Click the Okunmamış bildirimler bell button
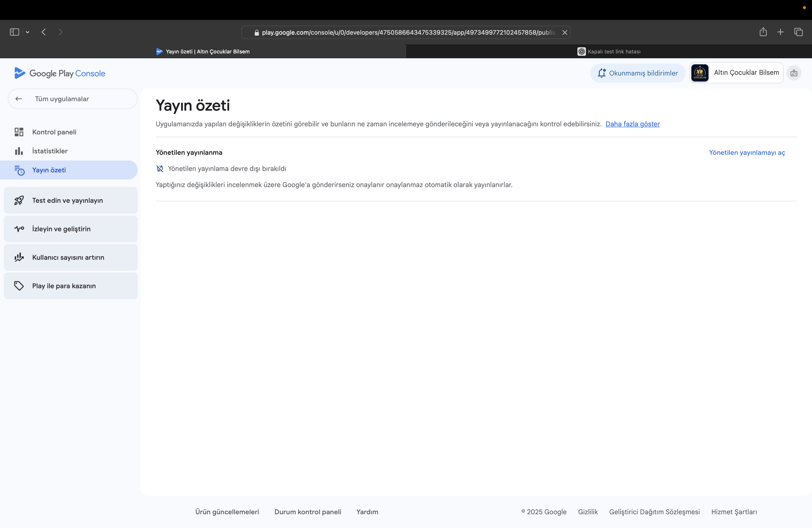 637,73
